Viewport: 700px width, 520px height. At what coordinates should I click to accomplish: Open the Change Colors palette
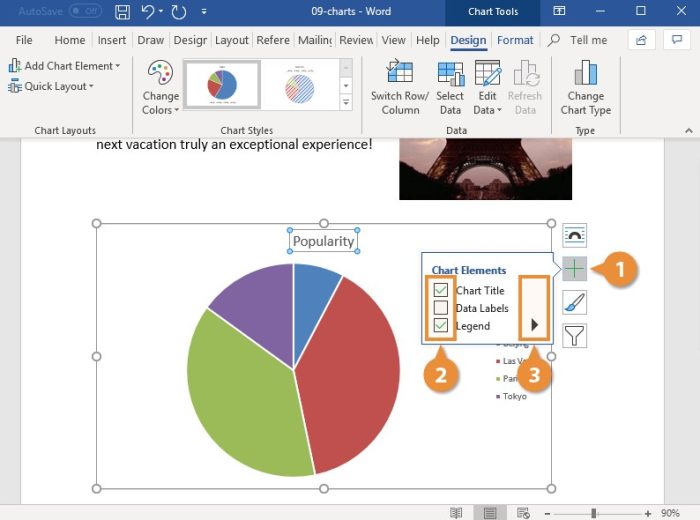point(160,87)
